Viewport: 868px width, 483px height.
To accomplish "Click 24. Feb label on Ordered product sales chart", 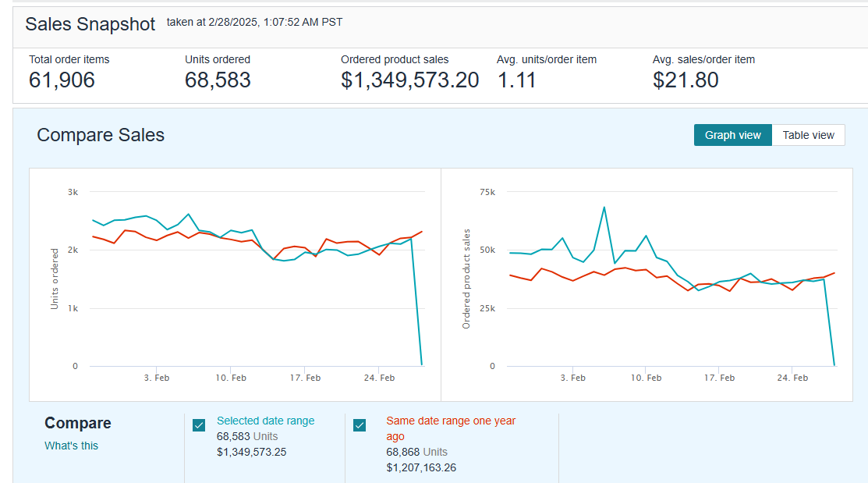I will [792, 378].
